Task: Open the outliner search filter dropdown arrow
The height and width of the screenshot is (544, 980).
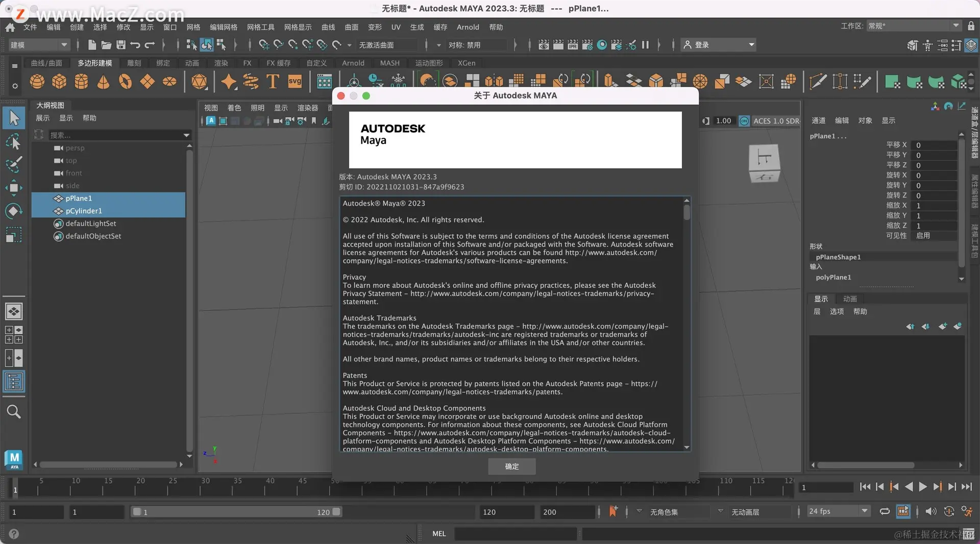Action: [x=186, y=135]
